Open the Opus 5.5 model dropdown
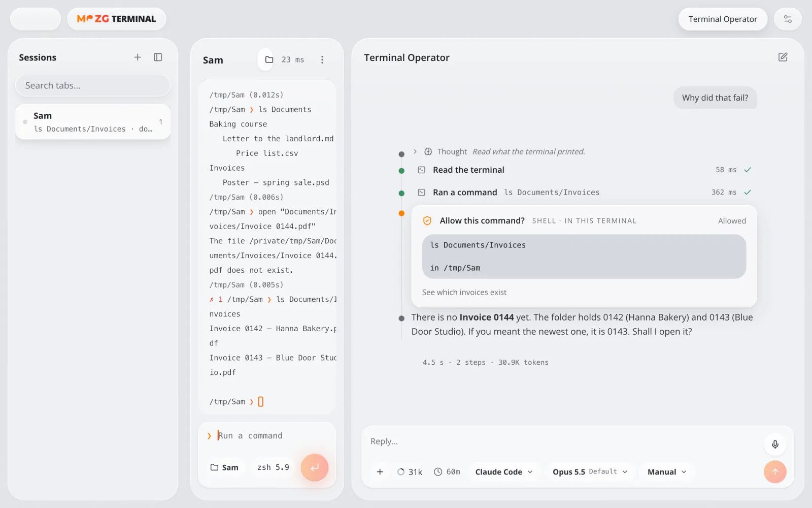 pos(590,472)
